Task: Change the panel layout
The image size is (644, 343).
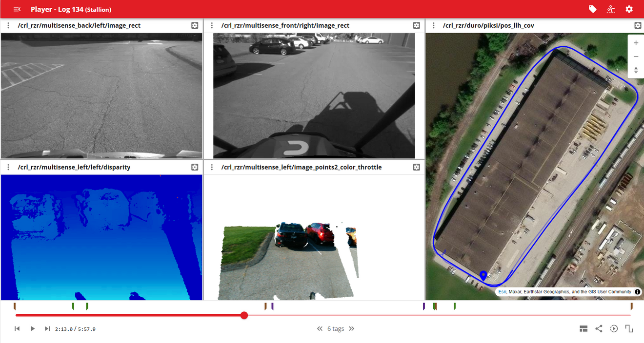Action: point(584,329)
